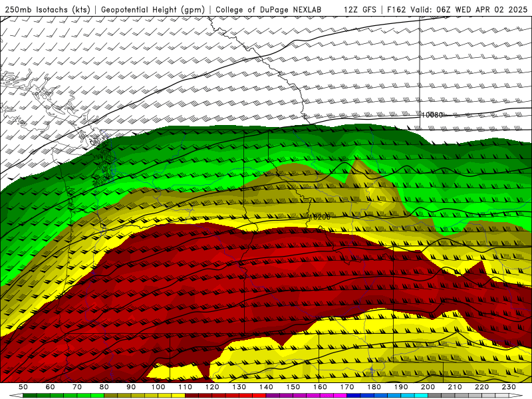Screen dimensions: 532x399
Task: Pick the darkest red swatch starting at 110
Action: click(192, 396)
